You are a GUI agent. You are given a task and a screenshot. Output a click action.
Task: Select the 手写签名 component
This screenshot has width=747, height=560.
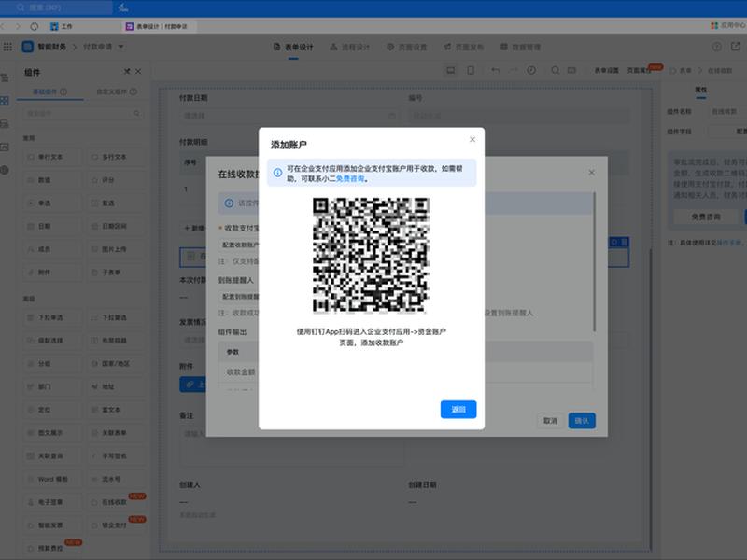click(x=116, y=455)
